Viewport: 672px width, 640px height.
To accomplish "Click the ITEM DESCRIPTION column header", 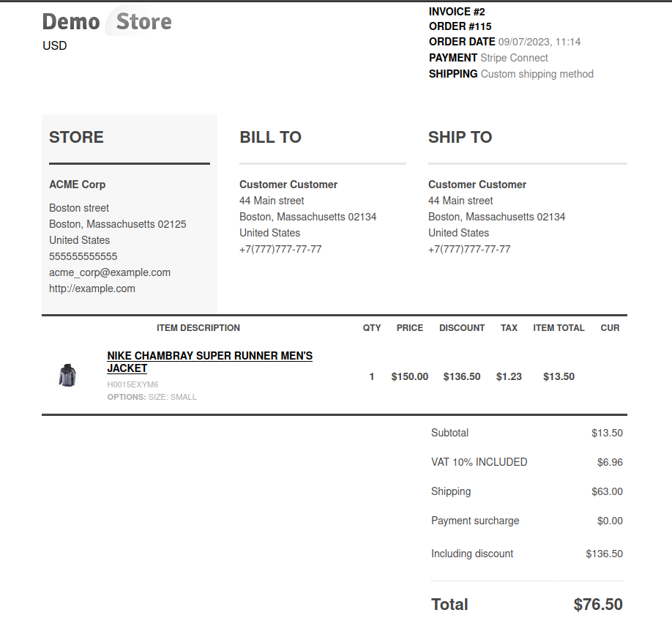I will click(198, 328).
